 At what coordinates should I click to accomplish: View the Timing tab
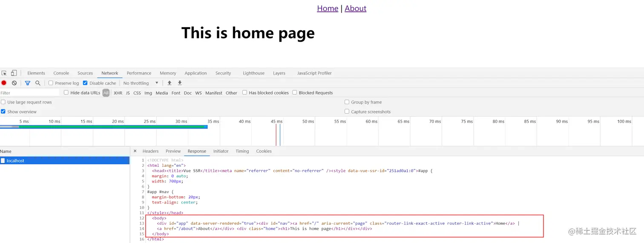click(242, 151)
